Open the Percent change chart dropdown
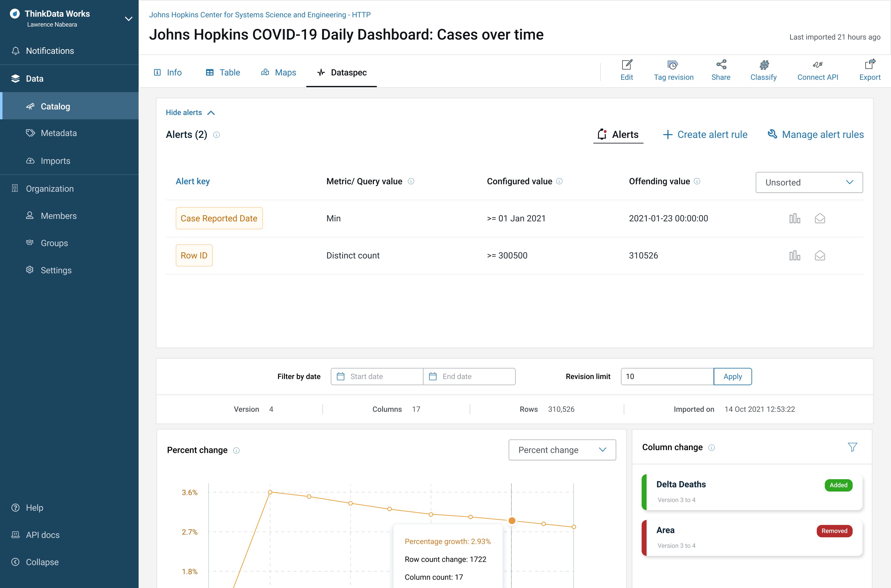The image size is (891, 588). [x=562, y=450]
